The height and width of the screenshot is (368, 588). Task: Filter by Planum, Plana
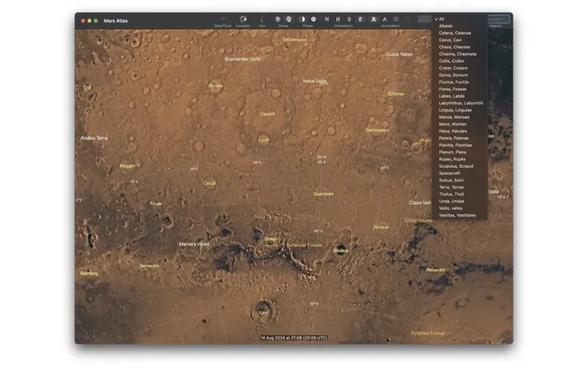pyautogui.click(x=460, y=152)
